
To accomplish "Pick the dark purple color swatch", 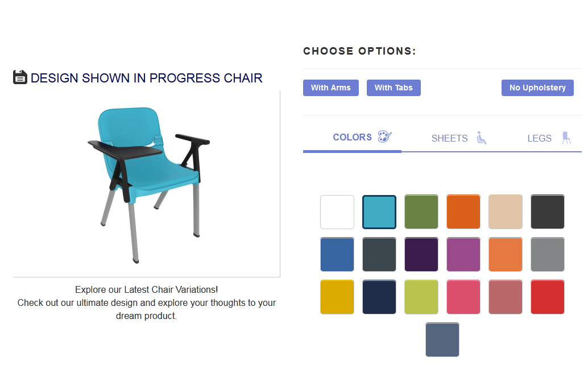I will coord(421,255).
